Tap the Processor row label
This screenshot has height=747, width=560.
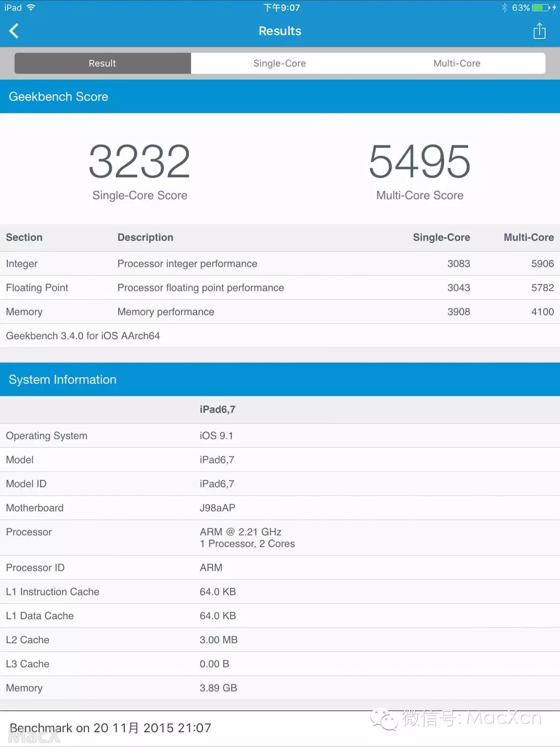[28, 532]
